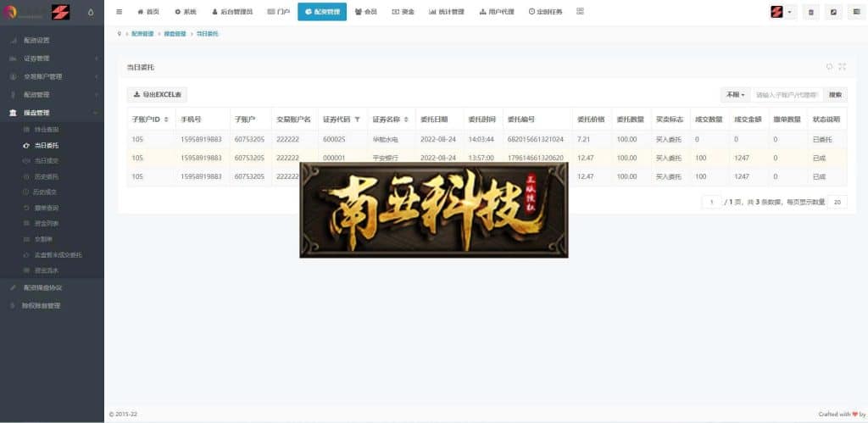The image size is (868, 423).
Task: Click order number 179614661320620
Action: (536, 158)
